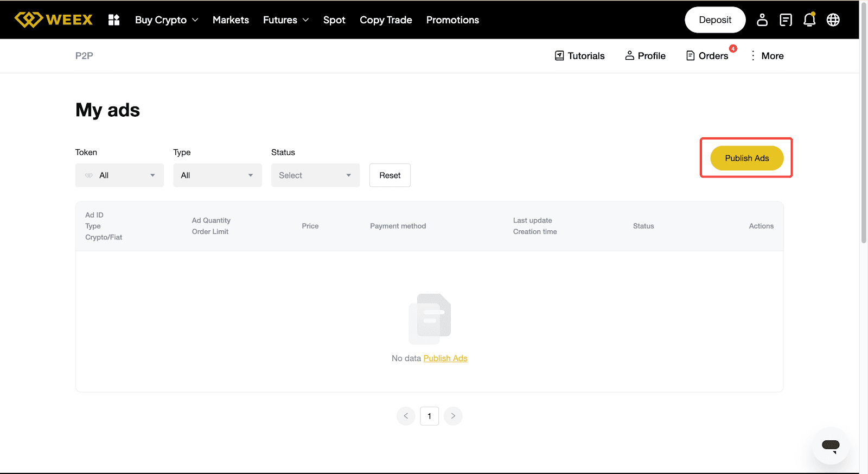Open the More options menu
868x474 pixels.
point(767,56)
